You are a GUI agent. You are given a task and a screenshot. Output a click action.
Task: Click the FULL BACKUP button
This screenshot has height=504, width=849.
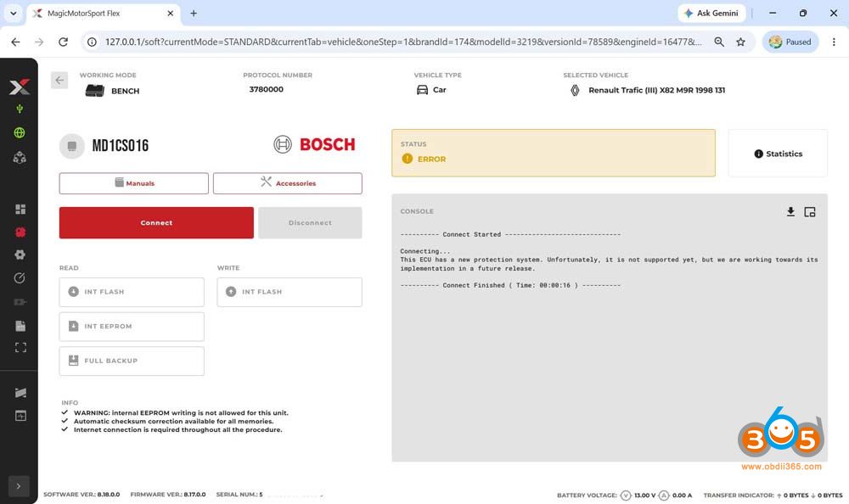(x=132, y=361)
